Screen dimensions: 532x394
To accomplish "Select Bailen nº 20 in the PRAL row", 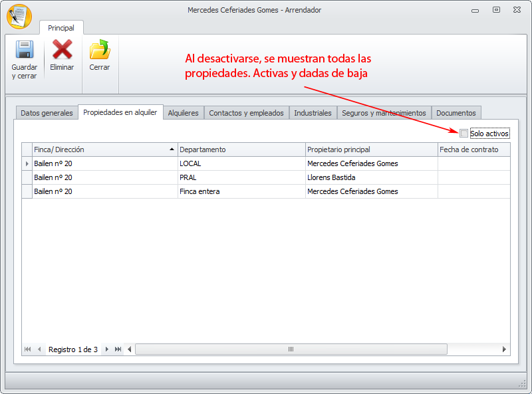I will click(105, 177).
